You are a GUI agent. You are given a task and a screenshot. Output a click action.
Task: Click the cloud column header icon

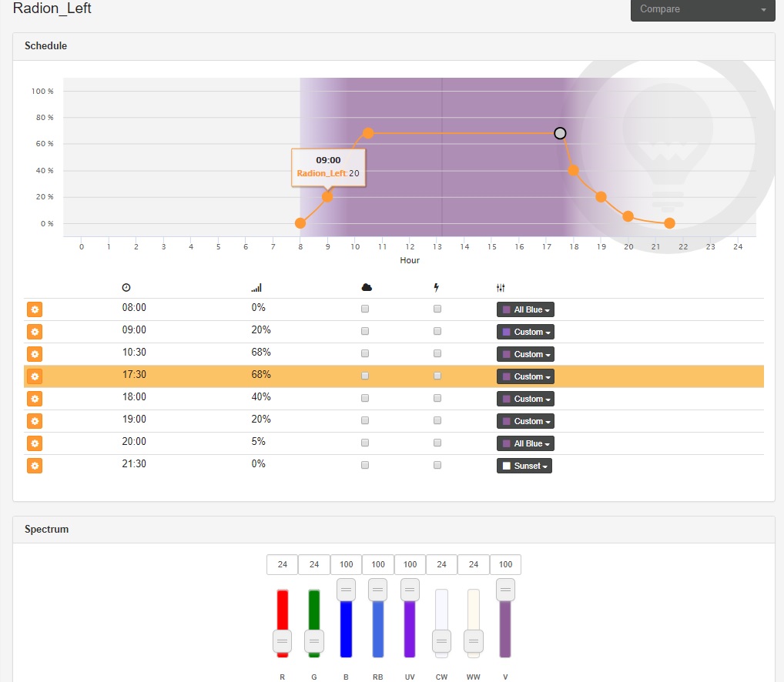[x=367, y=287]
